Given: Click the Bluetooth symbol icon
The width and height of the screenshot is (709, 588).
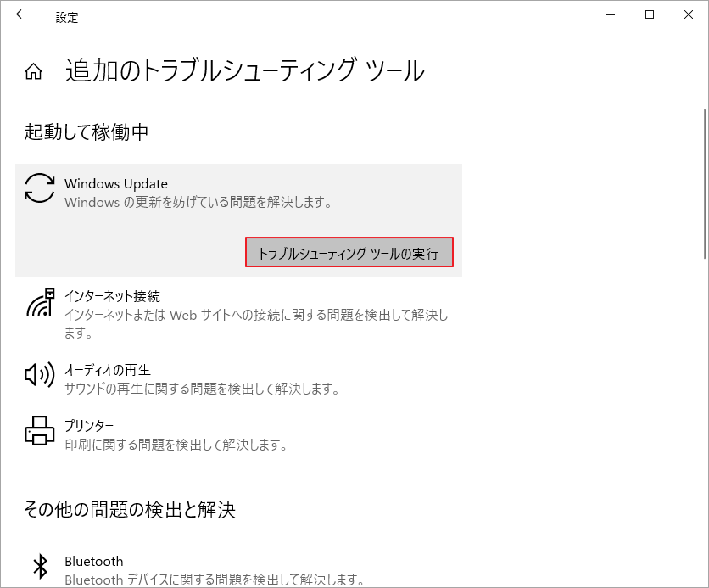Looking at the screenshot, I should point(39,566).
